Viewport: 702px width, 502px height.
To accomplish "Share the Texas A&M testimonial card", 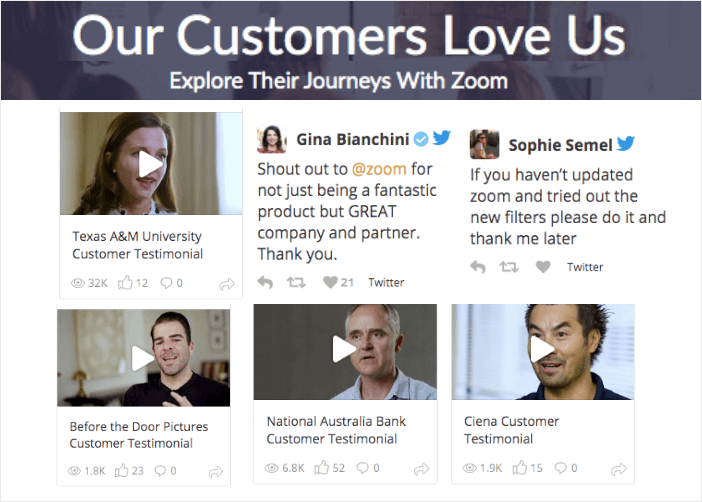I will [227, 284].
